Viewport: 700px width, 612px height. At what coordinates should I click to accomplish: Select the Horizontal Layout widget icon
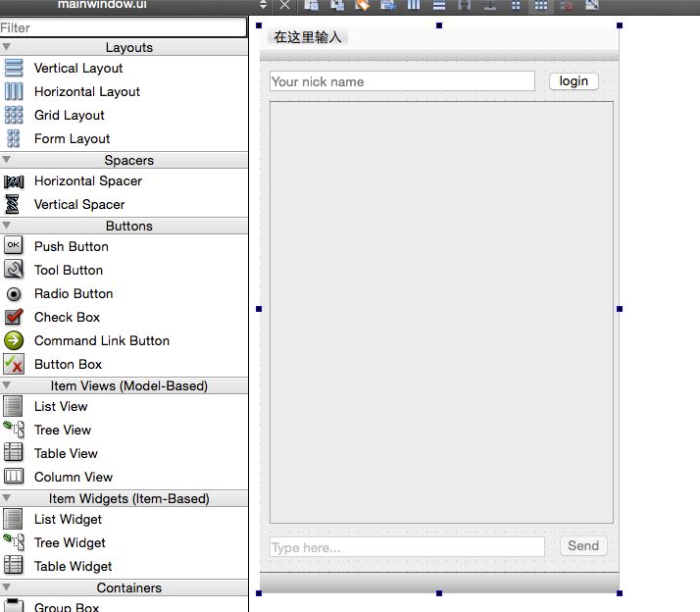click(x=14, y=91)
